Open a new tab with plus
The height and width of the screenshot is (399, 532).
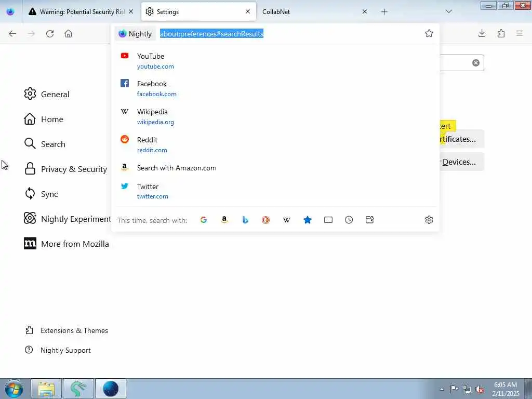(x=384, y=12)
